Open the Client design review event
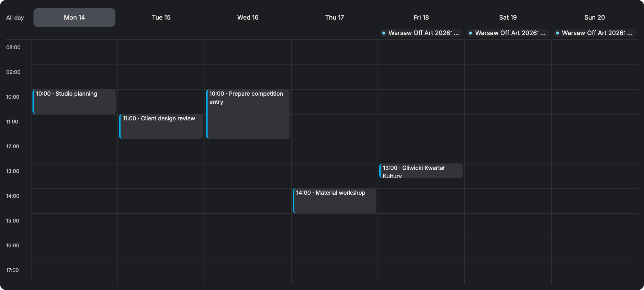 tap(161, 127)
